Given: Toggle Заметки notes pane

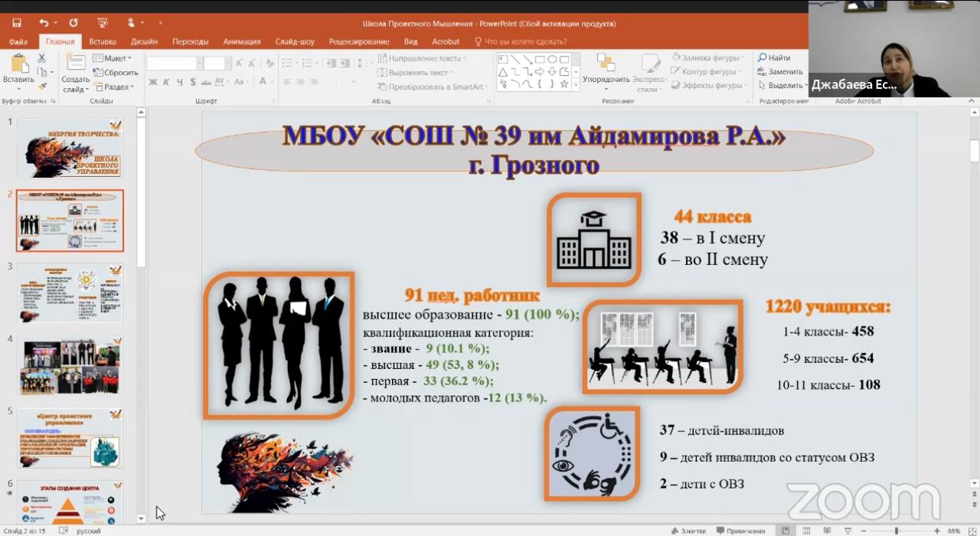Looking at the screenshot, I should [688, 531].
